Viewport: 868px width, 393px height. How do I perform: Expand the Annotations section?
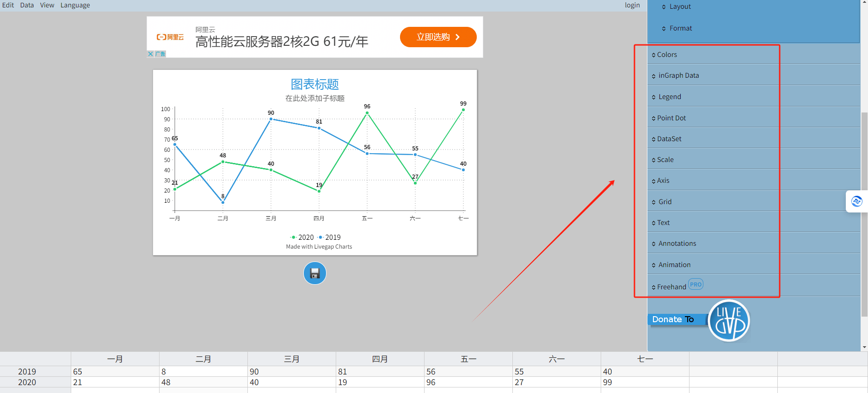point(754,243)
